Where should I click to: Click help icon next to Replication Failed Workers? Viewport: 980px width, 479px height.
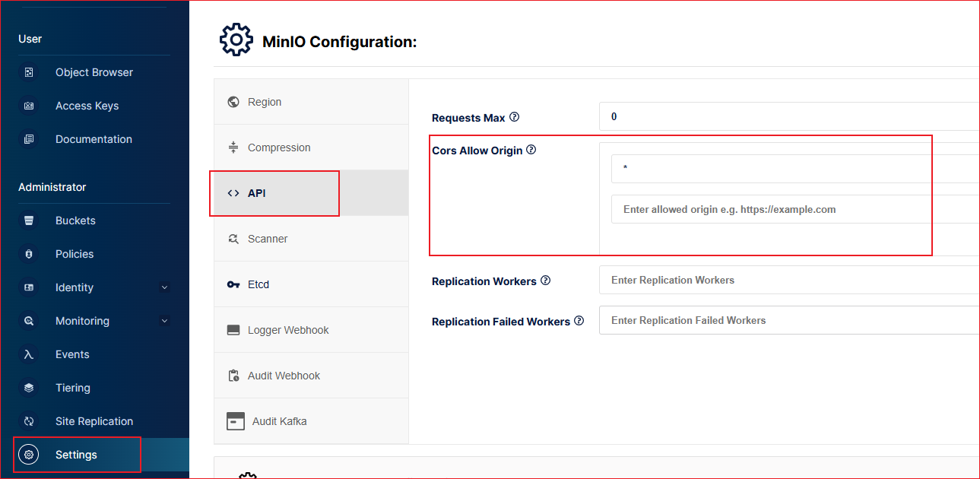pyautogui.click(x=579, y=321)
